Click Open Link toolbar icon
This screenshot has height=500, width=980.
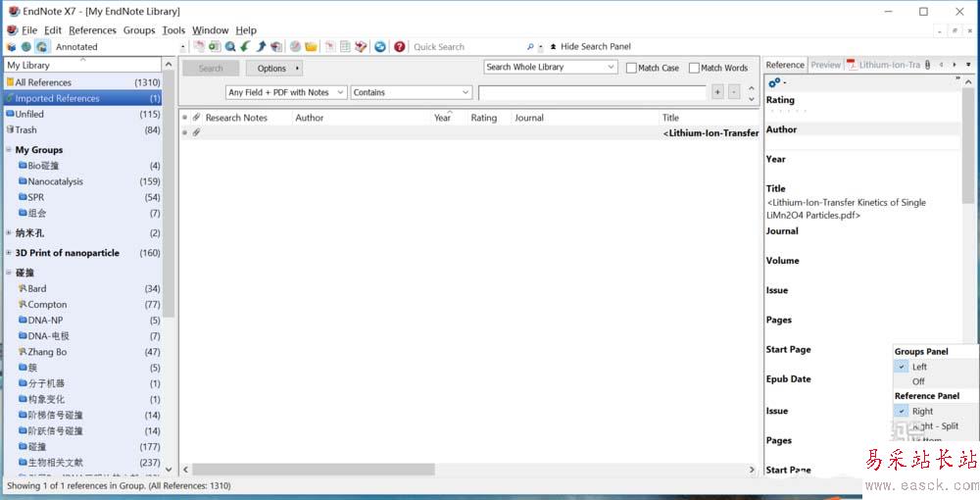coord(296,46)
